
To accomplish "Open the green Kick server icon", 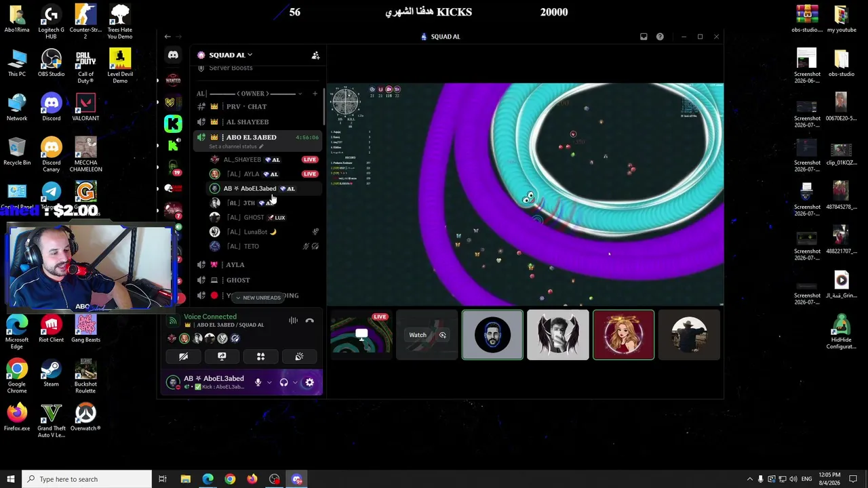I will click(x=173, y=123).
